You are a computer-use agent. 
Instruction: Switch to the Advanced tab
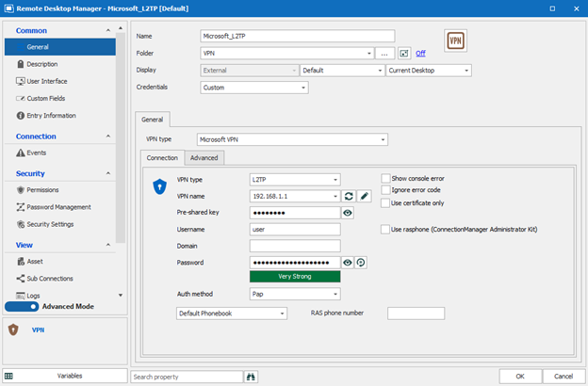[204, 158]
